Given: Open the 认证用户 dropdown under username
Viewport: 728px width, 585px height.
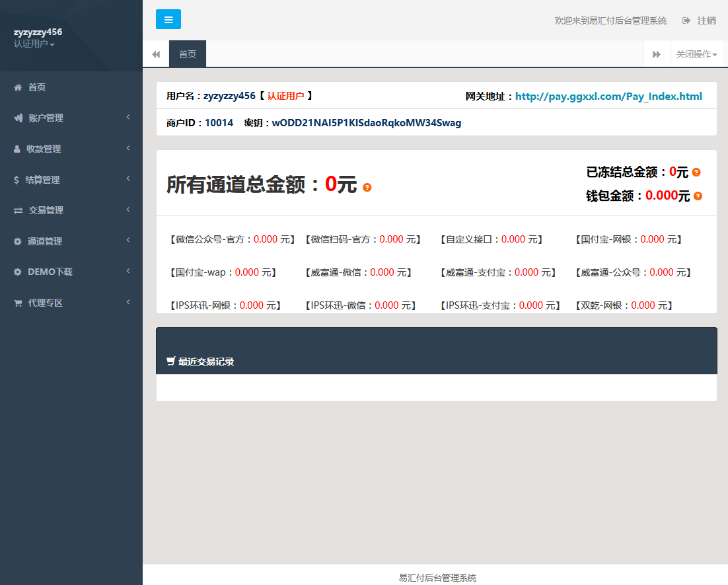Looking at the screenshot, I should [x=34, y=44].
